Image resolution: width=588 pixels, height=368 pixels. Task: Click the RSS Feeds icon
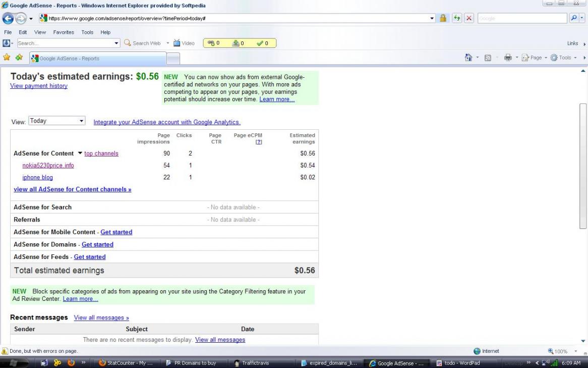pyautogui.click(x=488, y=58)
